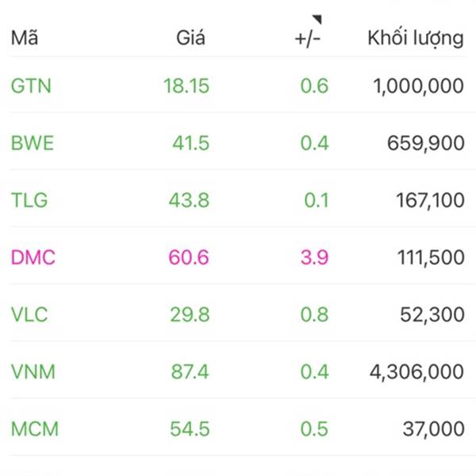Open the BWE stock ticker
The image size is (476, 476).
33,143
